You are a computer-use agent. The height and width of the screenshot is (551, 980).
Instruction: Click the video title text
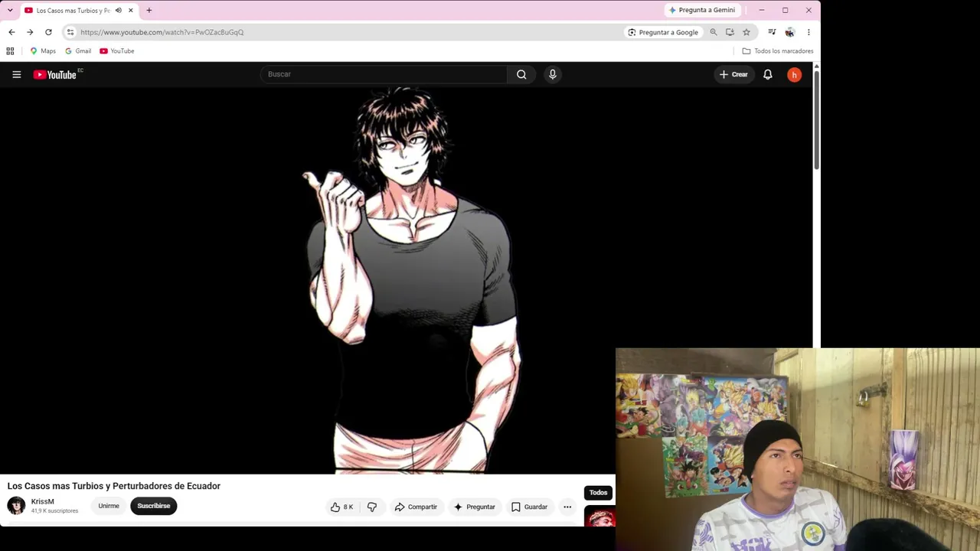tap(114, 486)
